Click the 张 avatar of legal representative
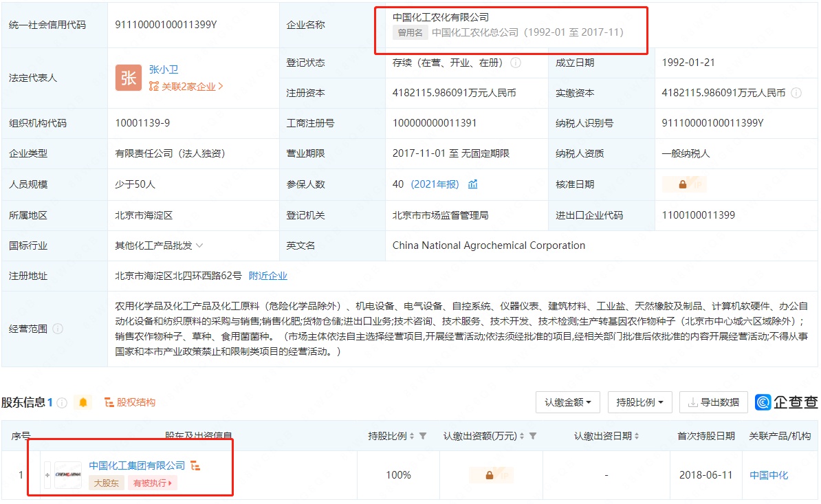This screenshot has width=821, height=504. pyautogui.click(x=129, y=78)
